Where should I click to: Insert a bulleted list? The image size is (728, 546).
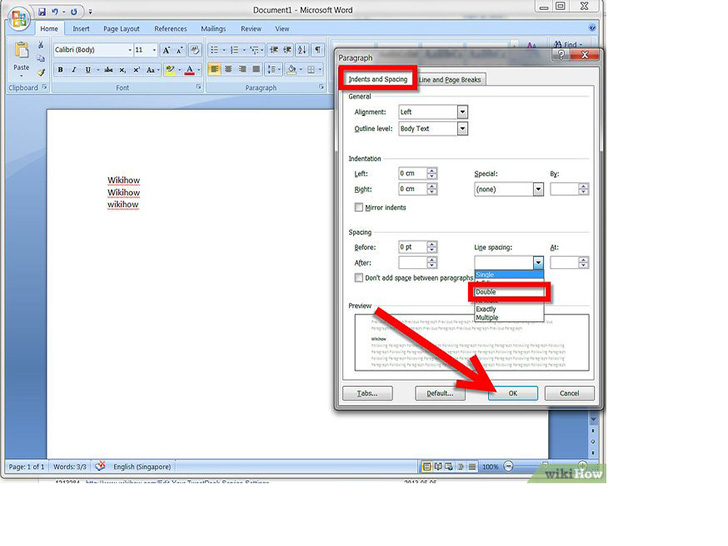214,50
